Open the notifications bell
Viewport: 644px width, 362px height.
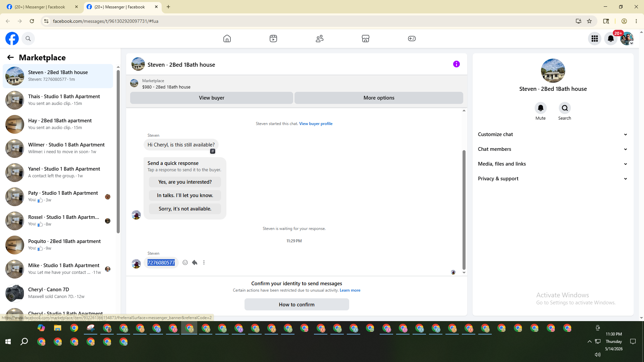click(611, 39)
